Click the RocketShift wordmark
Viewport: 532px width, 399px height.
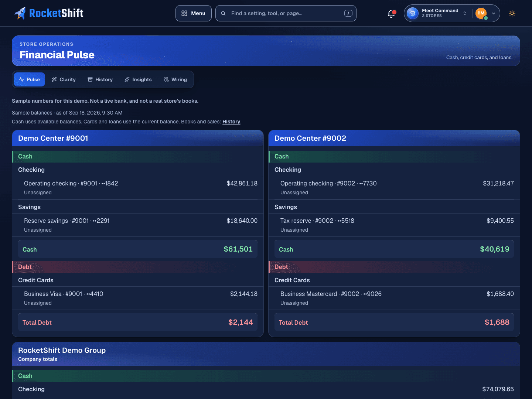tap(56, 13)
